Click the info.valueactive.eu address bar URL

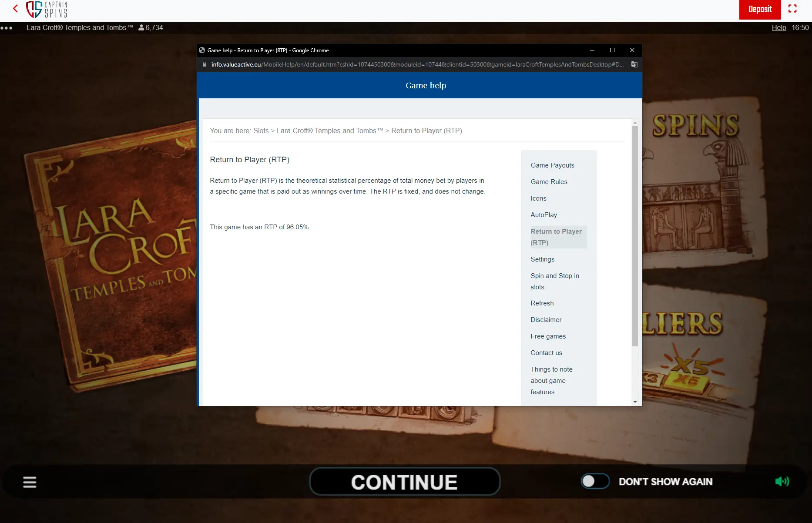[417, 64]
